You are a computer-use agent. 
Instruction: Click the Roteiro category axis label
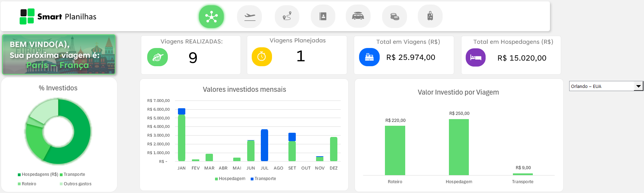click(395, 182)
